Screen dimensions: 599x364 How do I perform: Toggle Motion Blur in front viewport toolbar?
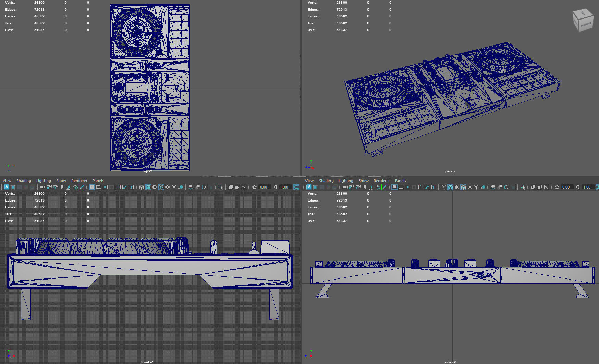click(x=197, y=187)
